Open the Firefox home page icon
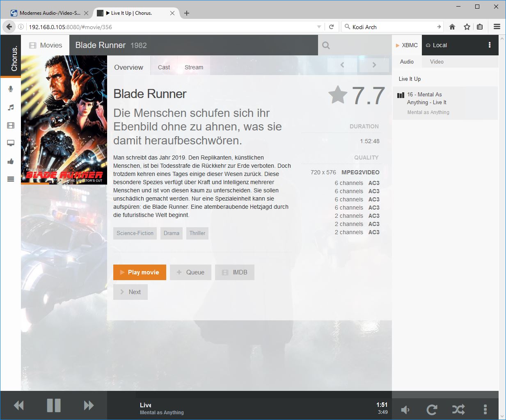Screen dimensions: 506x420 [452, 27]
